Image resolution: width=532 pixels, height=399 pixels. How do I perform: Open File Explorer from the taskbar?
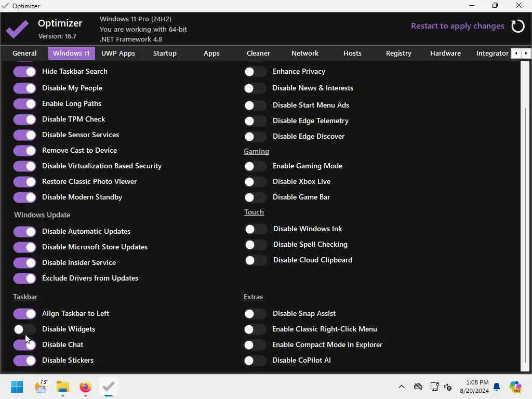(63, 387)
